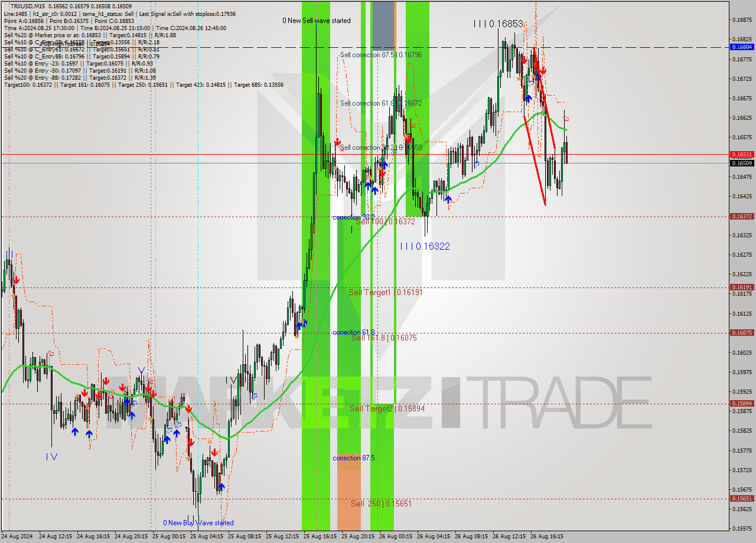Click the '| | | 0.16853' high label
Viewport: 756px width, 543px height.
(x=498, y=24)
